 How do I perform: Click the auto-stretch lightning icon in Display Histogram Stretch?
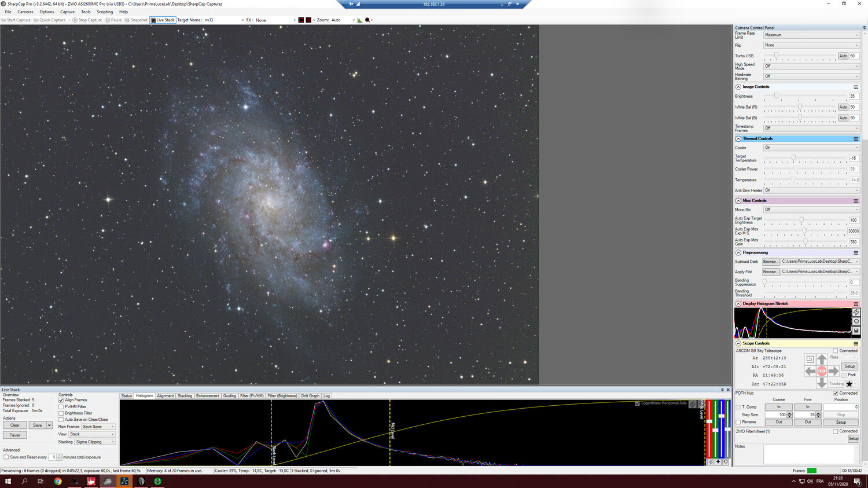(x=856, y=312)
